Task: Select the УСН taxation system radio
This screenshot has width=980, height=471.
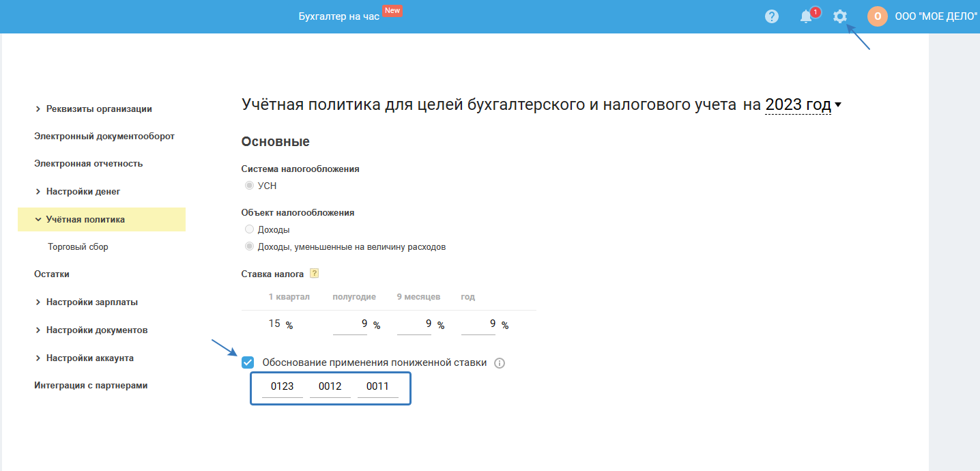Action: [249, 186]
